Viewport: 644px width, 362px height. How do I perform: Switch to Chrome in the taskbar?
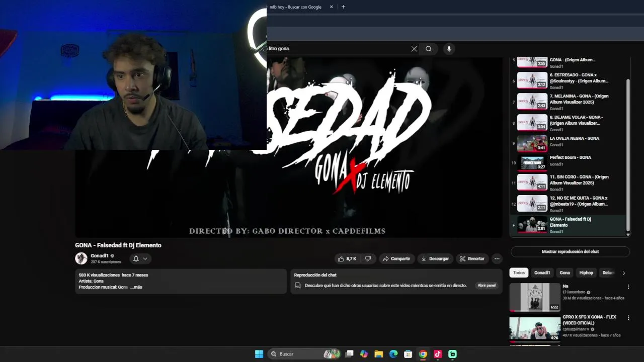click(x=423, y=354)
